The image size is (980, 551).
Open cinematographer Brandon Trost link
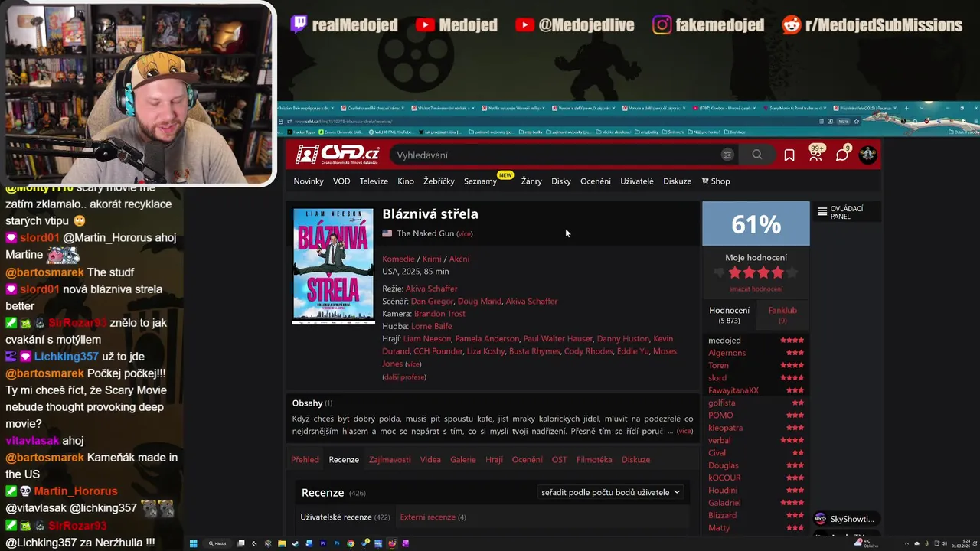439,314
